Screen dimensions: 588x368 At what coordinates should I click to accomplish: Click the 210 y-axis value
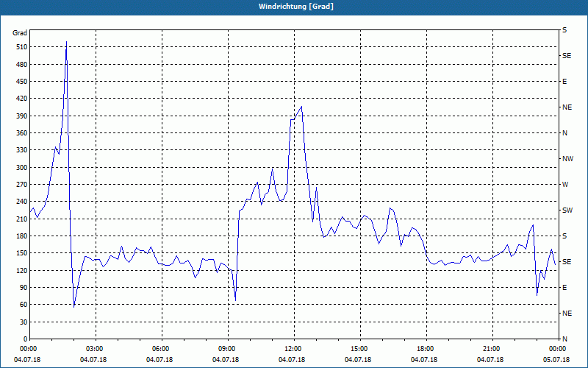22,219
